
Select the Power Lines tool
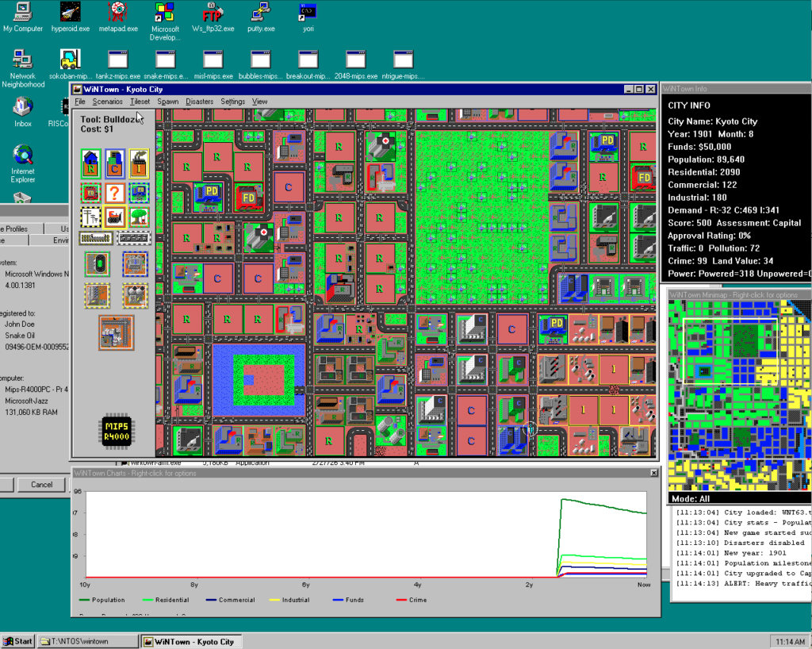pos(91,217)
